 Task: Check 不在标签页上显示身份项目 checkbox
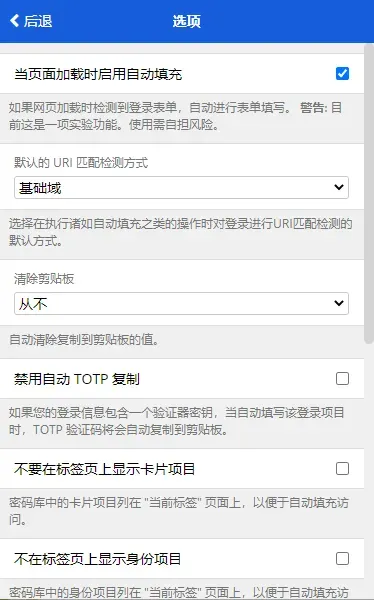pos(342,558)
